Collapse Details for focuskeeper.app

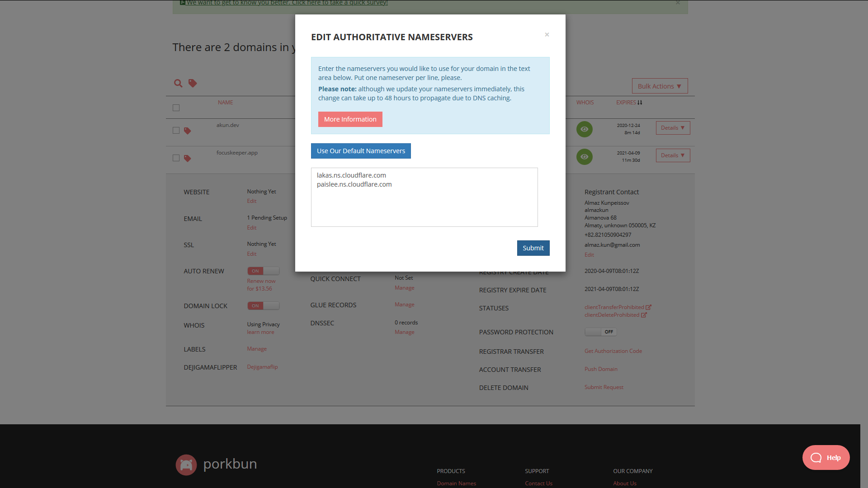[673, 155]
